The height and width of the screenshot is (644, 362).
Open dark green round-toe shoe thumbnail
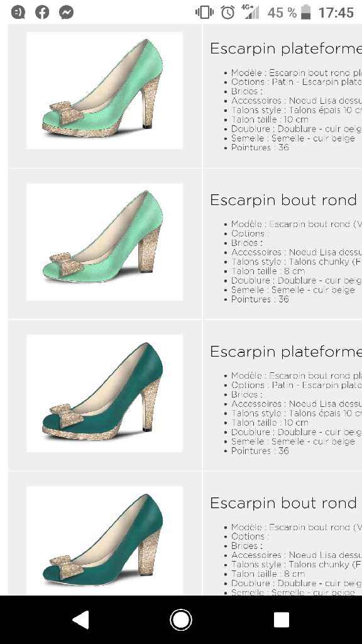tap(105, 541)
